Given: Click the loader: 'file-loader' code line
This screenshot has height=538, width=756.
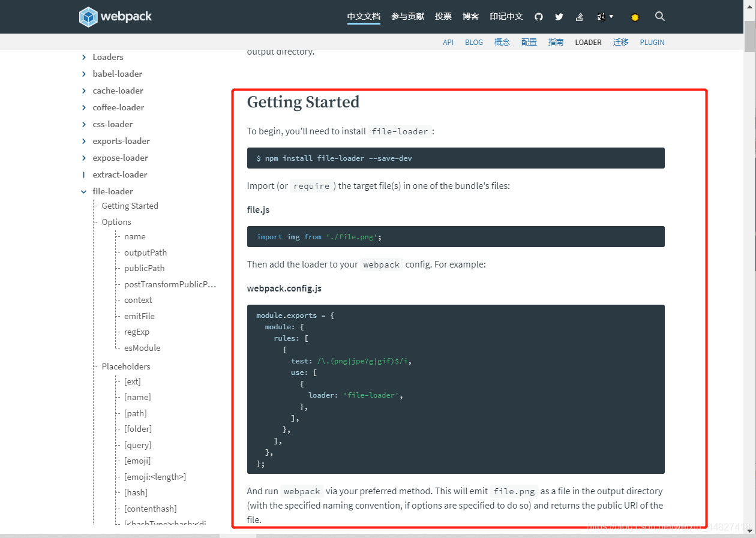Looking at the screenshot, I should [x=356, y=395].
